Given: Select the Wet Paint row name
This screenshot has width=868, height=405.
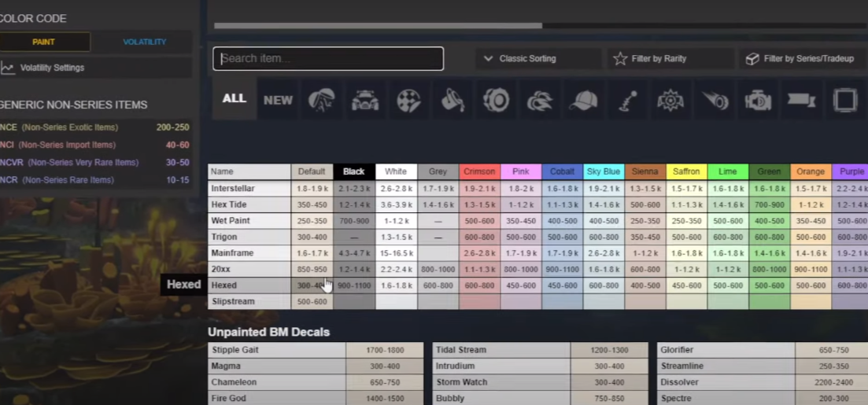Looking at the screenshot, I should [249, 221].
